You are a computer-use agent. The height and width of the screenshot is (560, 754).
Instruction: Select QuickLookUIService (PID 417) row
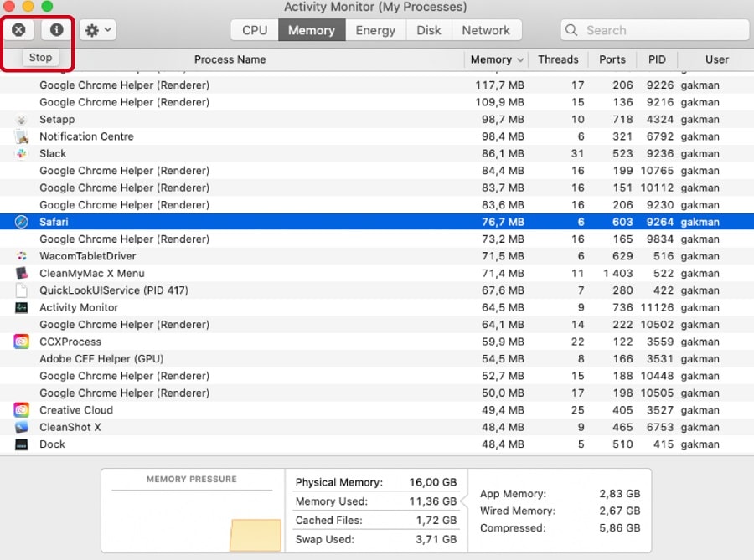pos(377,290)
